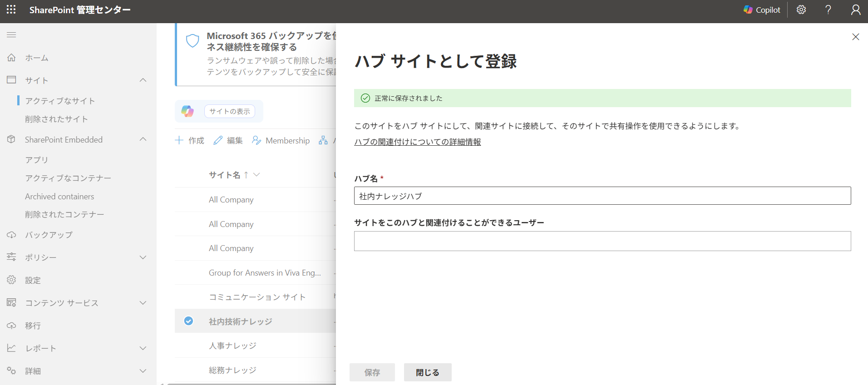Click the Copilot logo beside サイトの表示
The width and height of the screenshot is (868, 385).
187,111
